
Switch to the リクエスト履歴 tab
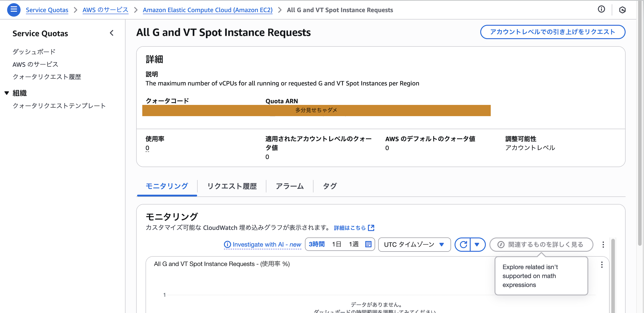coord(232,186)
